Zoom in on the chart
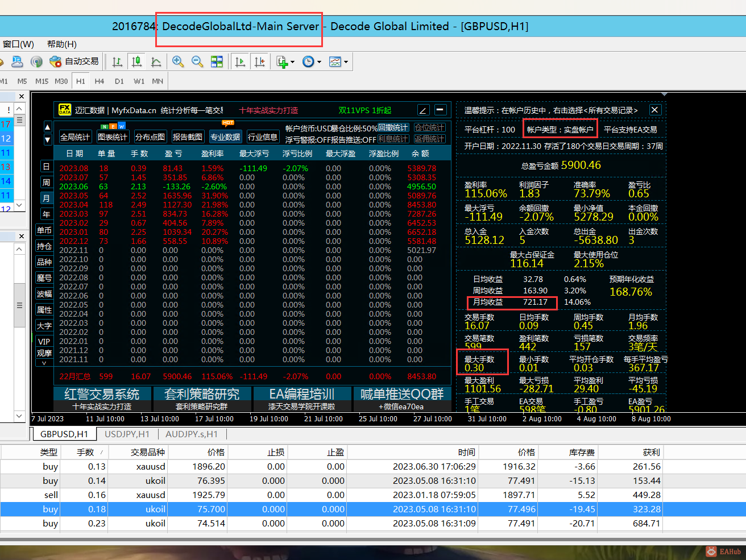The height and width of the screenshot is (560, 746). point(178,61)
